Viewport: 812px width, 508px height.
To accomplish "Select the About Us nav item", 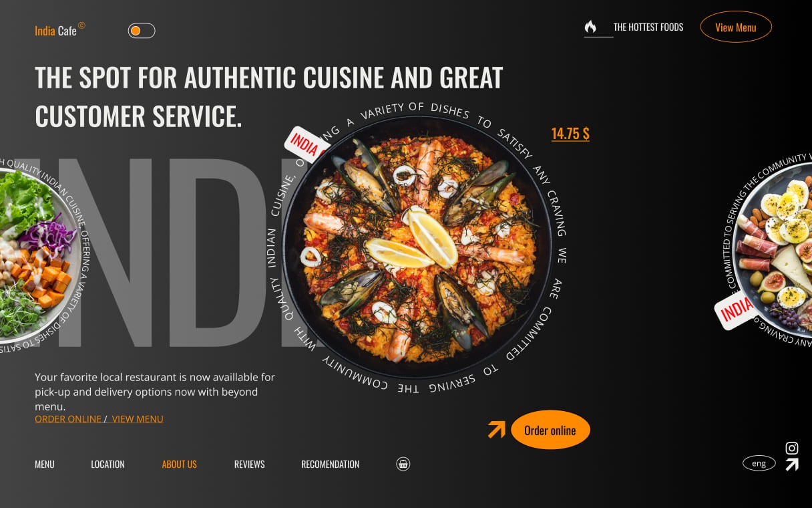I will pos(180,464).
